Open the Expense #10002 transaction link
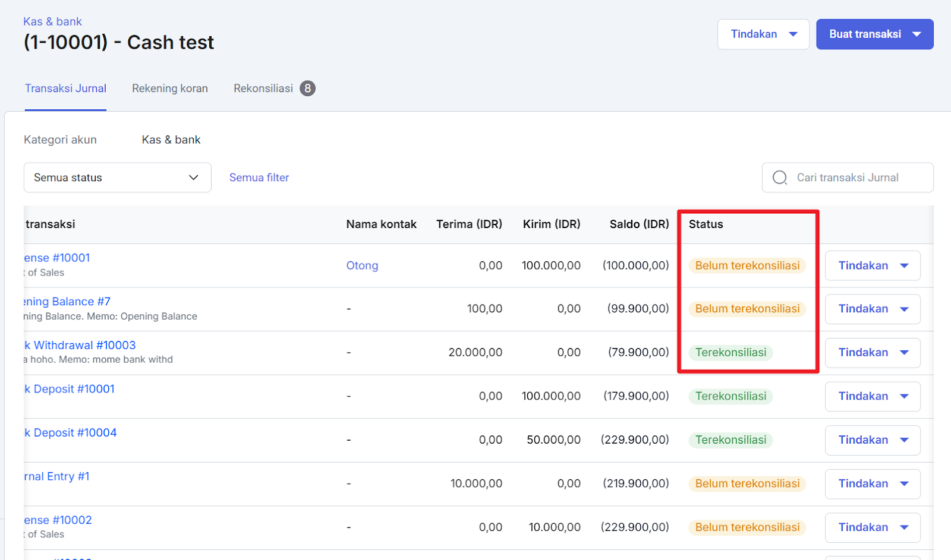Screen dimensions: 951x560 click(x=58, y=520)
